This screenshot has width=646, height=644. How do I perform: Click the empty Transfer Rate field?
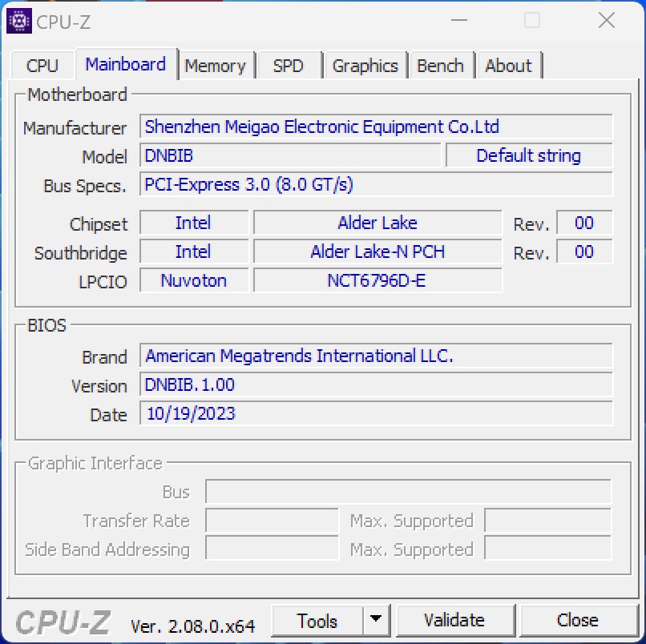[272, 521]
